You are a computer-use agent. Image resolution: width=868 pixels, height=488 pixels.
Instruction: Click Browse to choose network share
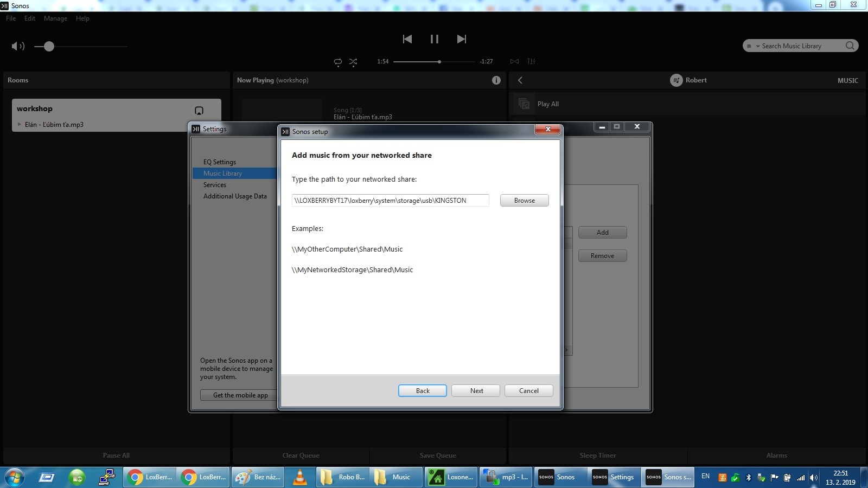click(524, 201)
